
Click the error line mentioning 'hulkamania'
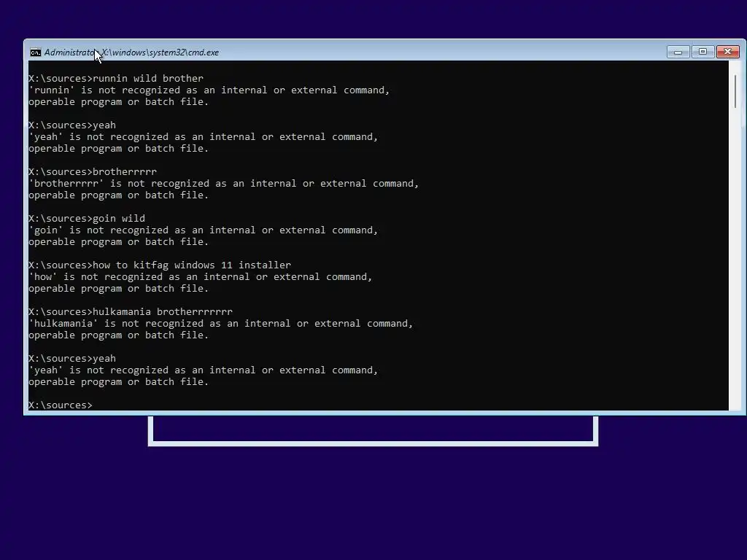pyautogui.click(x=220, y=323)
